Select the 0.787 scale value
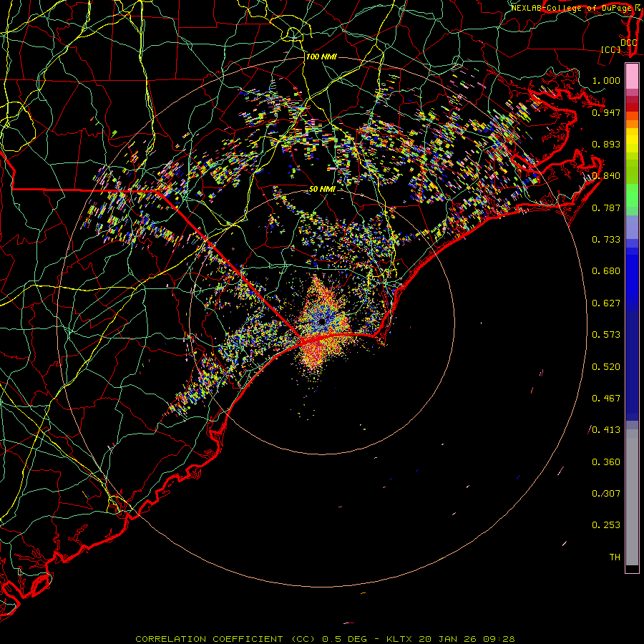 coord(606,208)
